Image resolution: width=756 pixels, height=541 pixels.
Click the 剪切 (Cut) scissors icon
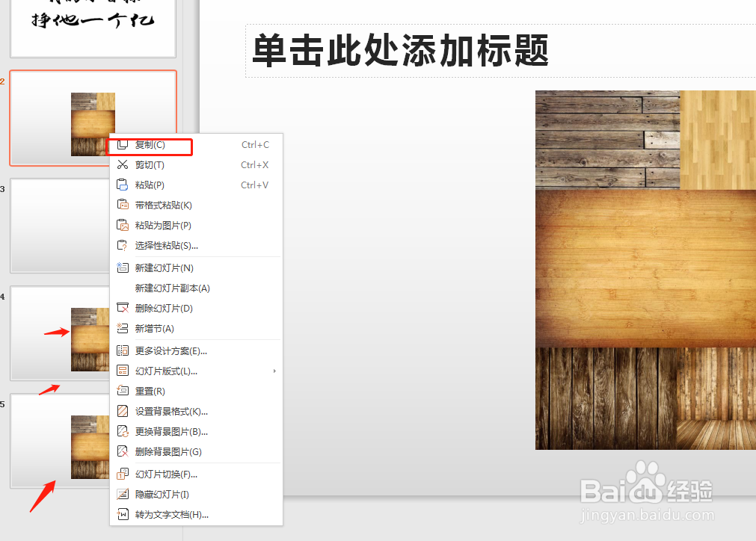point(123,164)
